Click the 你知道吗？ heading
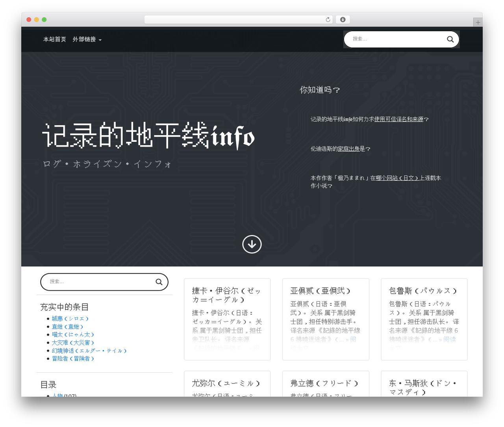The width and height of the screenshot is (504, 427). [x=320, y=90]
